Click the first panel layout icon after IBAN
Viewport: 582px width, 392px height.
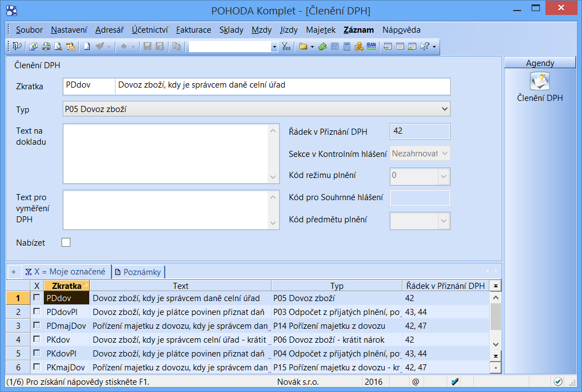coord(388,47)
